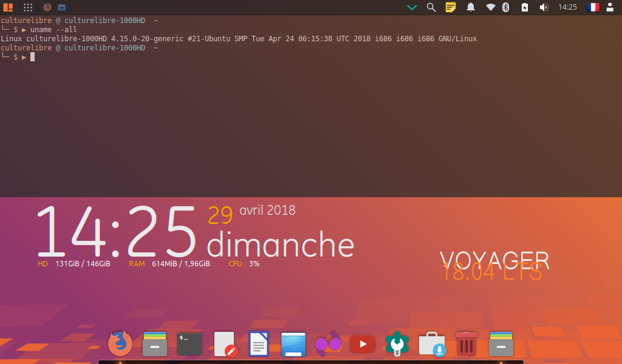Image resolution: width=622 pixels, height=364 pixels.
Task: Open the Xfce Whisker menu in the top panel
Action: pos(8,7)
